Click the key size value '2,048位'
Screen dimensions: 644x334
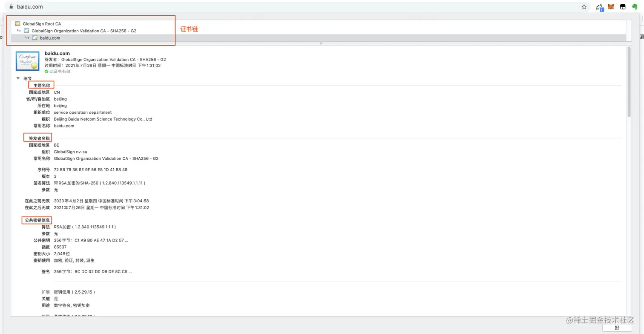coord(62,254)
